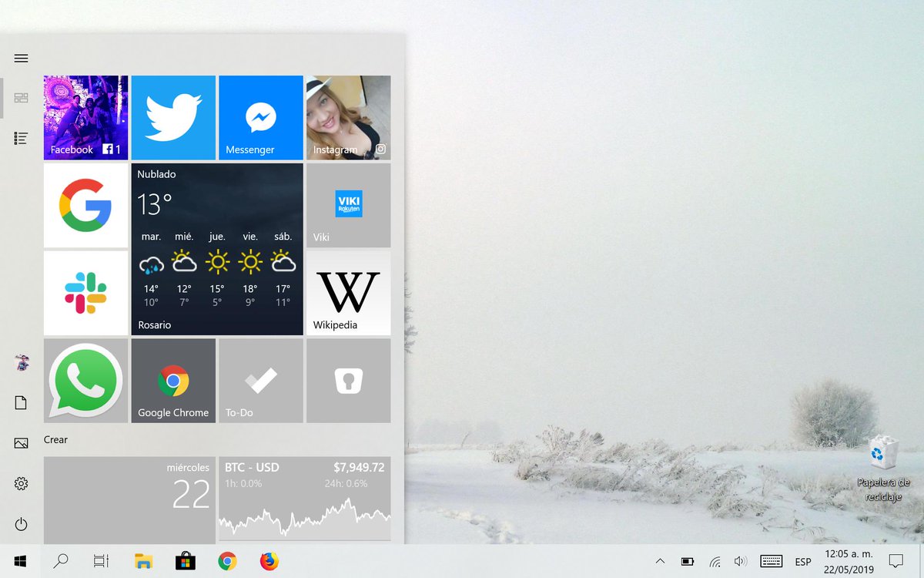Select the Papelera de reciclaje desktop icon
Image resolution: width=924 pixels, height=578 pixels.
pyautogui.click(x=882, y=469)
